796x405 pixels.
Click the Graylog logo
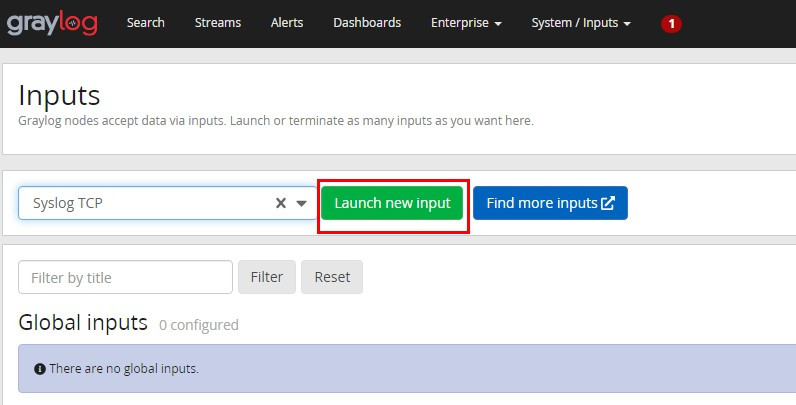[x=52, y=23]
